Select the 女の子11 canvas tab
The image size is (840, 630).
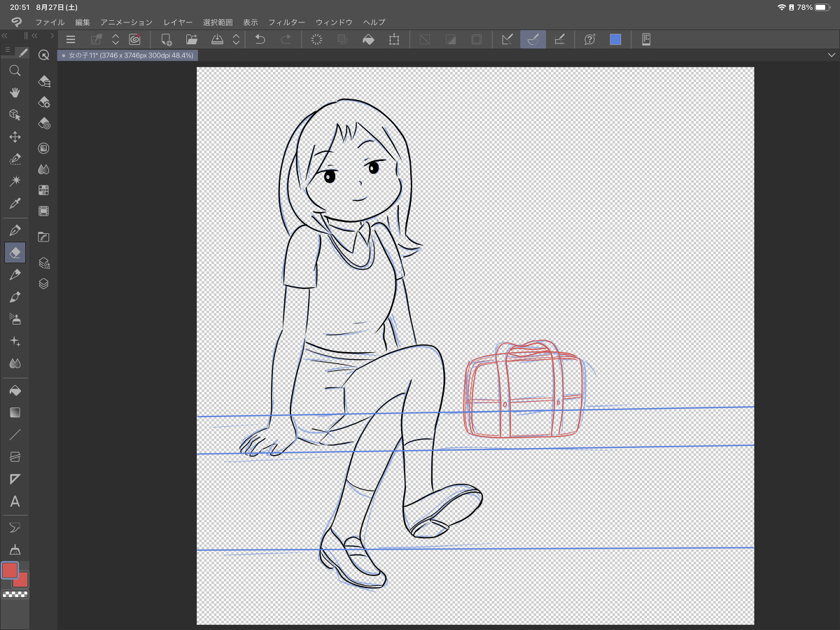pos(127,55)
